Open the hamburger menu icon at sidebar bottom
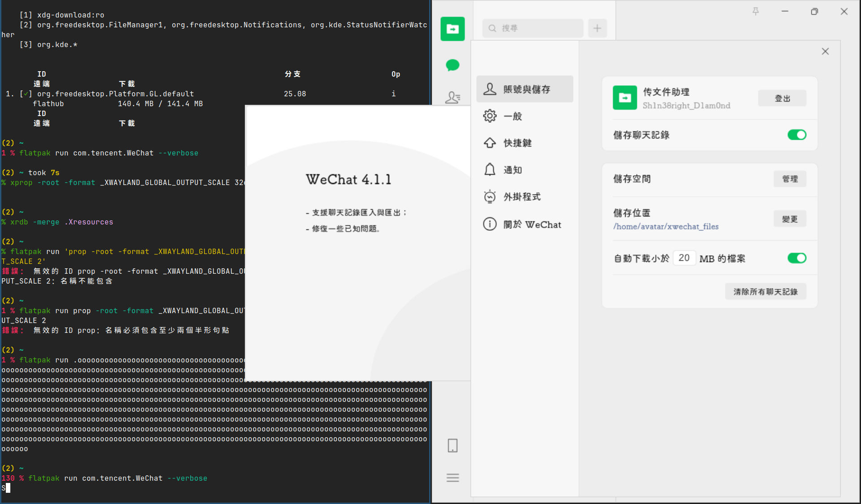This screenshot has height=504, width=861. 452,478
